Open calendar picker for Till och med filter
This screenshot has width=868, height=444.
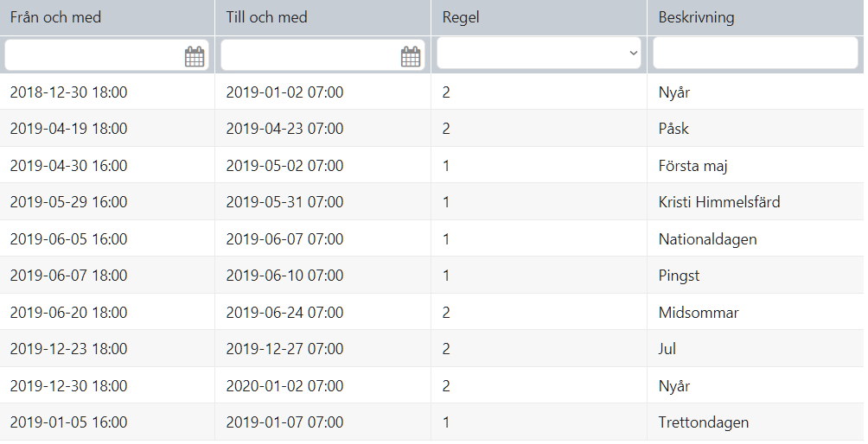[x=410, y=56]
